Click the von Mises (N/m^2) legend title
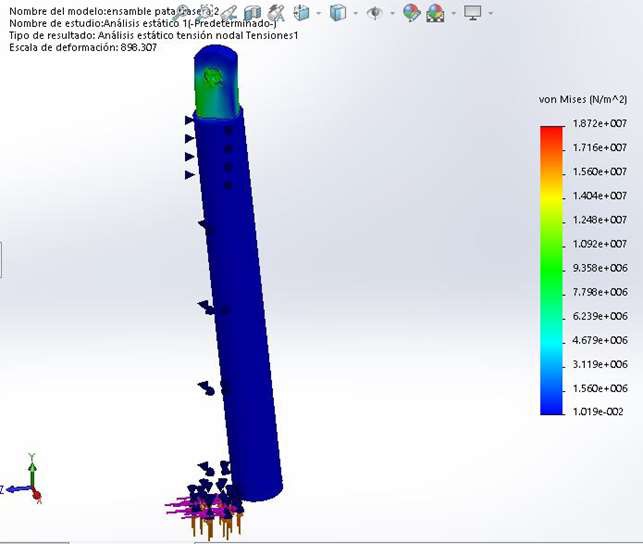The width and height of the screenshot is (643, 544). (x=582, y=99)
